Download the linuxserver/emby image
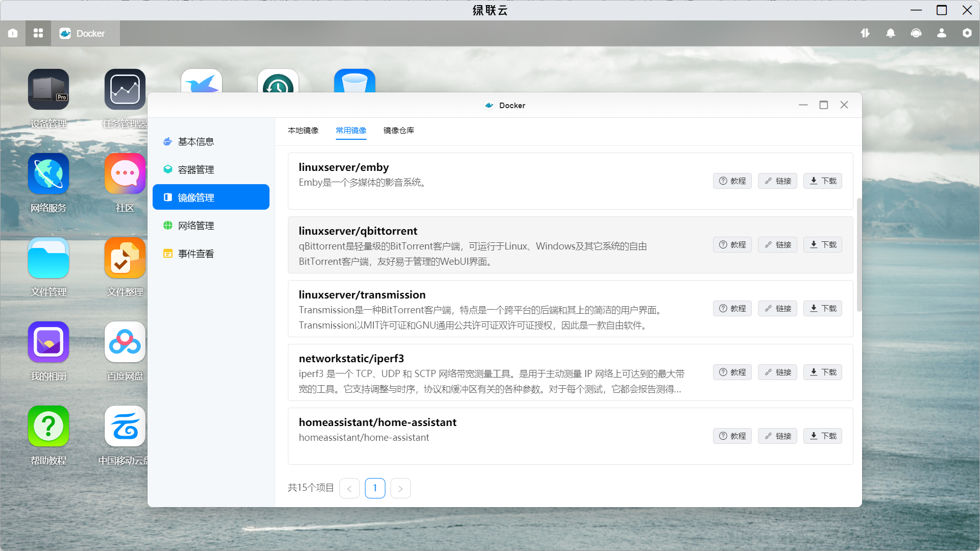The height and width of the screenshot is (551, 980). coord(823,181)
